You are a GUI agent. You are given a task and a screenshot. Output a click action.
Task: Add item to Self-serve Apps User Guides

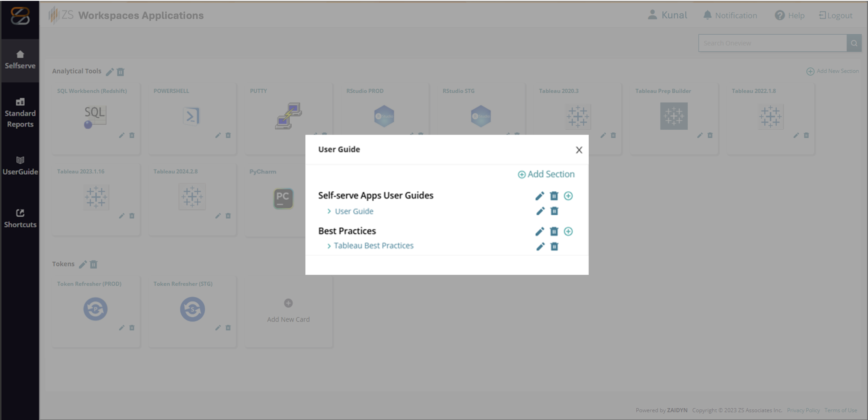(x=568, y=196)
